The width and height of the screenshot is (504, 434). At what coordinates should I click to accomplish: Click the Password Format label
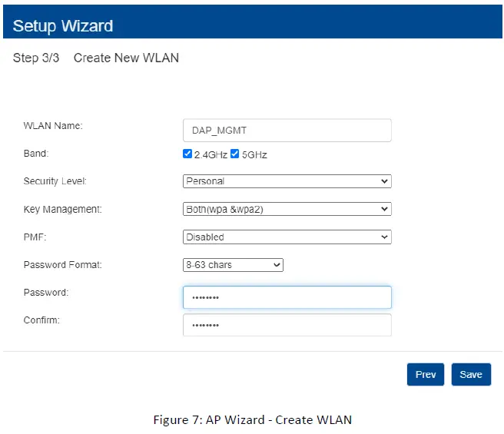tap(63, 265)
